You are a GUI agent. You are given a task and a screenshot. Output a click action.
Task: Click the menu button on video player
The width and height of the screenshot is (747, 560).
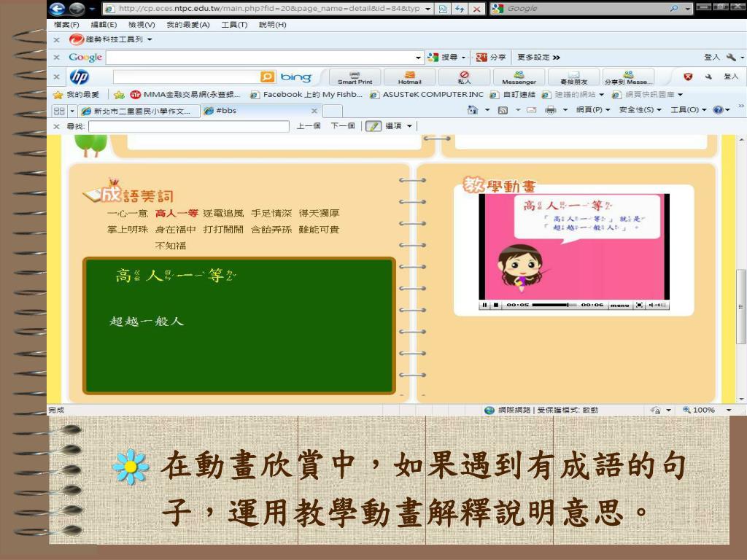(620, 305)
